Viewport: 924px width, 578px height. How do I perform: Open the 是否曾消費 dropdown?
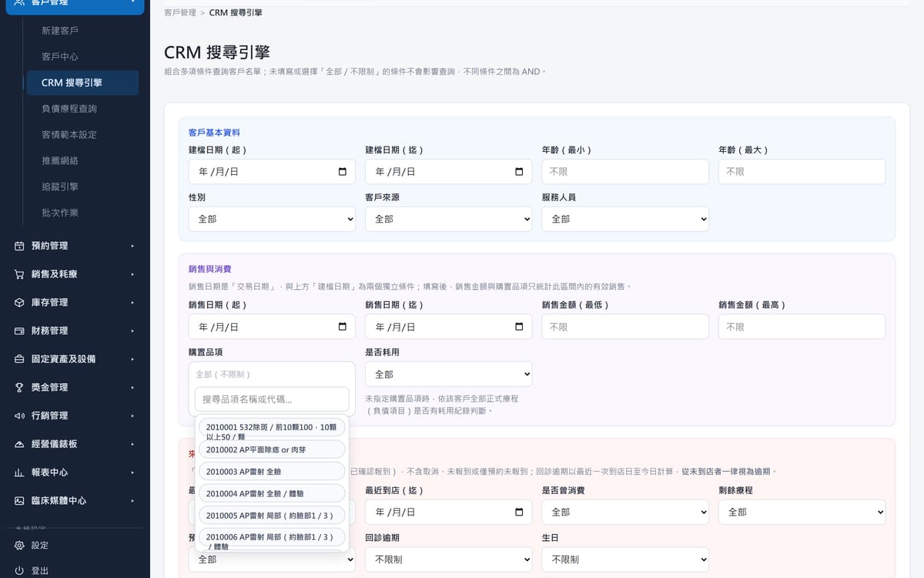click(x=625, y=512)
